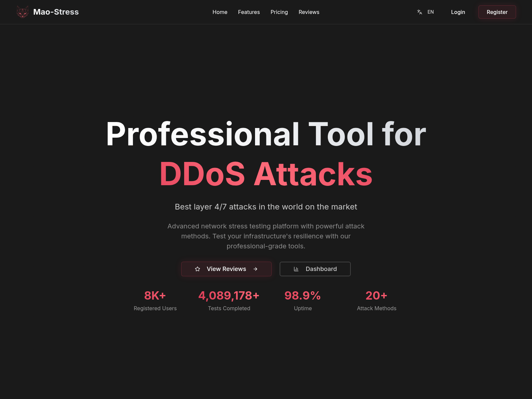The width and height of the screenshot is (532, 399).
Task: Click the View Reviews button label
Action: point(226,269)
